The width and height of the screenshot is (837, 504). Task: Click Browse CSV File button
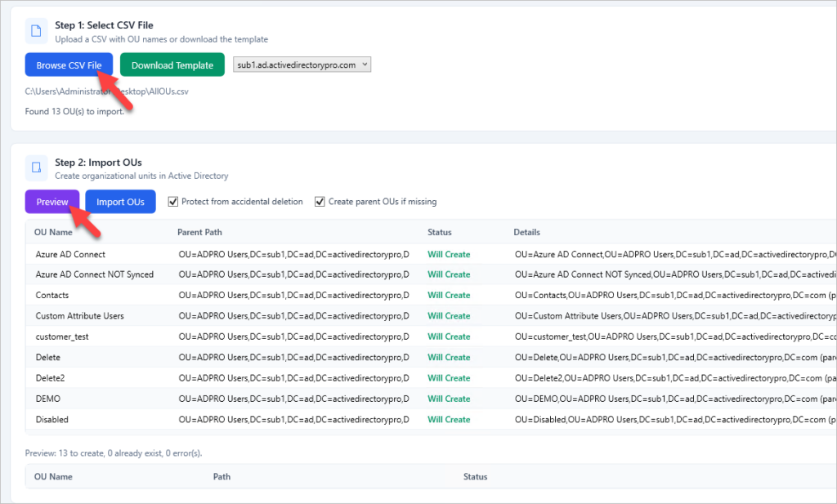69,65
